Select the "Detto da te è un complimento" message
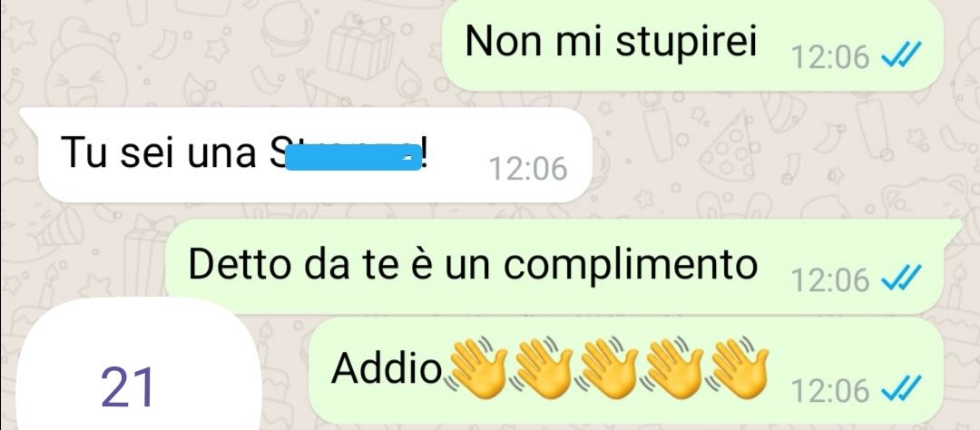Viewport: 980px width, 430px height. (473, 266)
